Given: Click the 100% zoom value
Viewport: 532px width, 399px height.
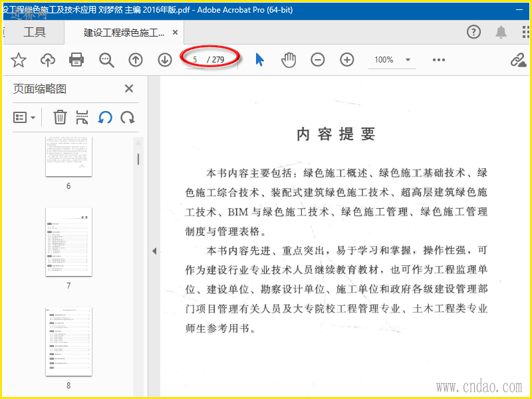Looking at the screenshot, I should 384,60.
